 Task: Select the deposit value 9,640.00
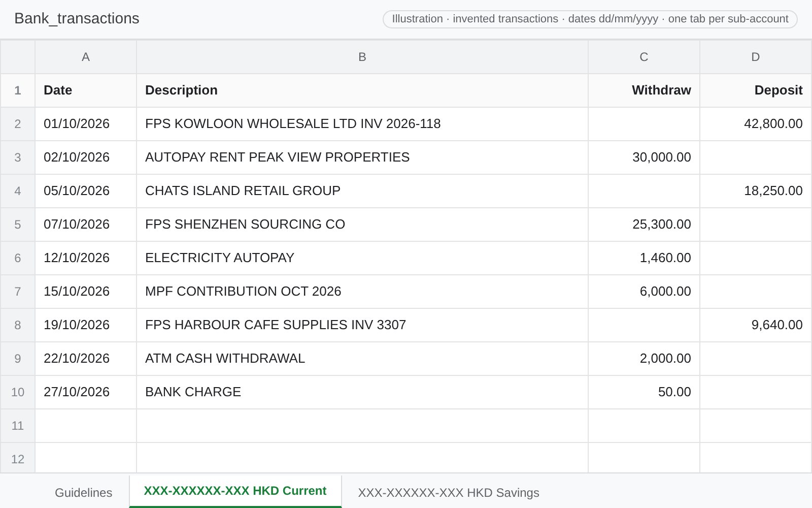[x=756, y=325]
